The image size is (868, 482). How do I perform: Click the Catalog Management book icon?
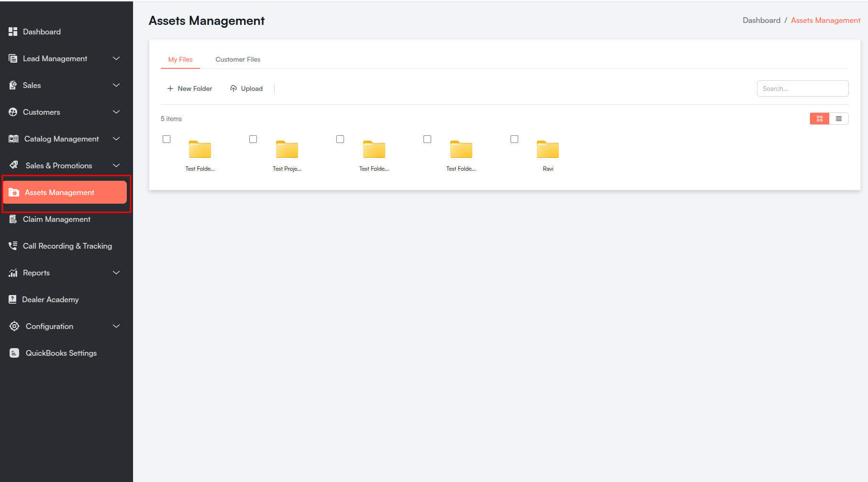coord(13,139)
